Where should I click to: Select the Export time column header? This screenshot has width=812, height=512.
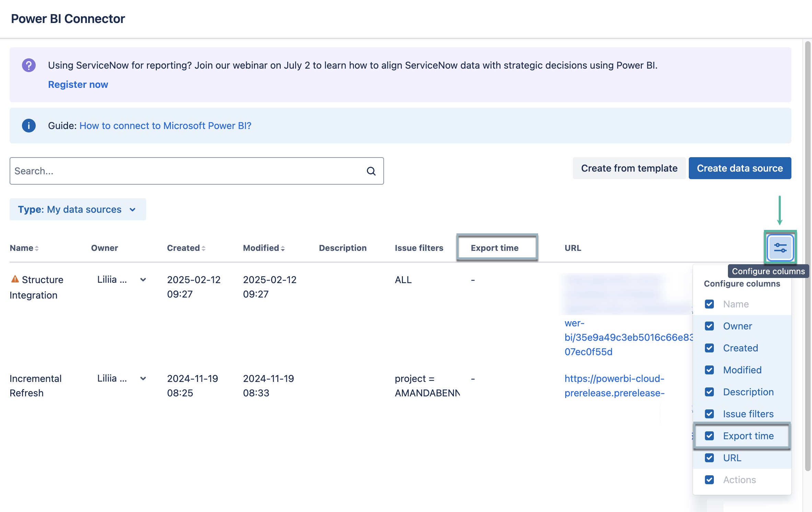click(495, 248)
